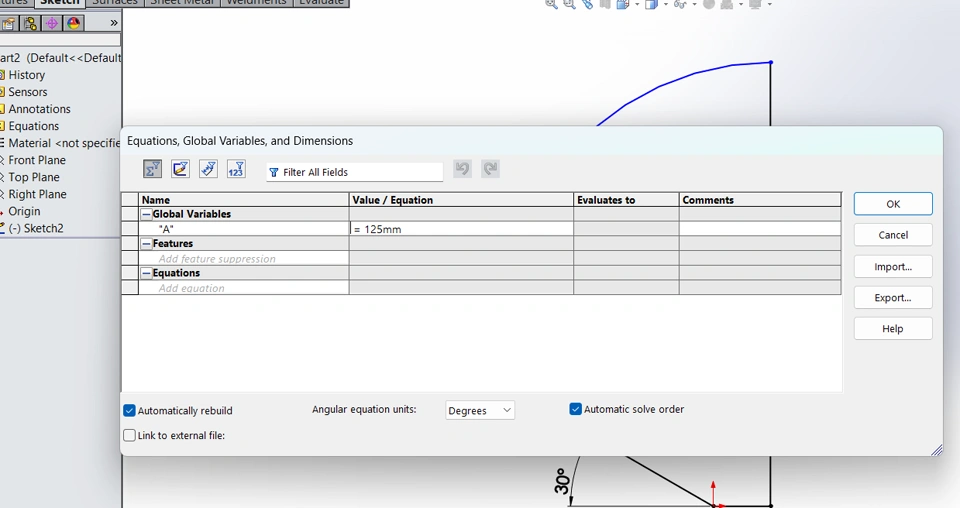Open the Angular equation units Degrees dropdown
960x508 pixels.
480,410
